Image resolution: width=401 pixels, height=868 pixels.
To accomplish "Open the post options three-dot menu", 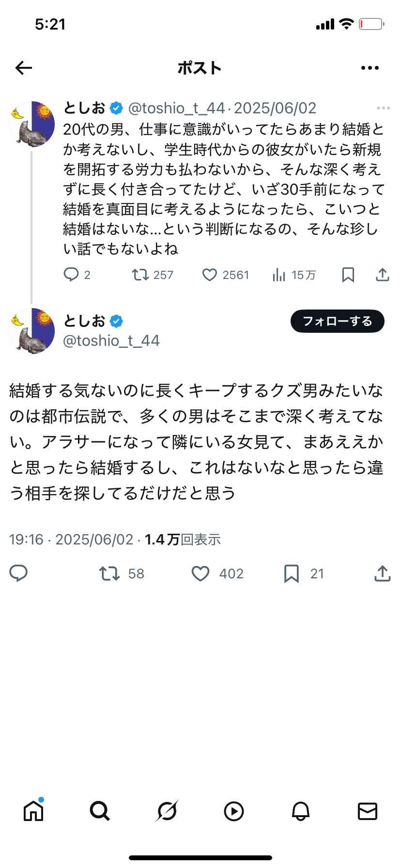I will tap(370, 68).
